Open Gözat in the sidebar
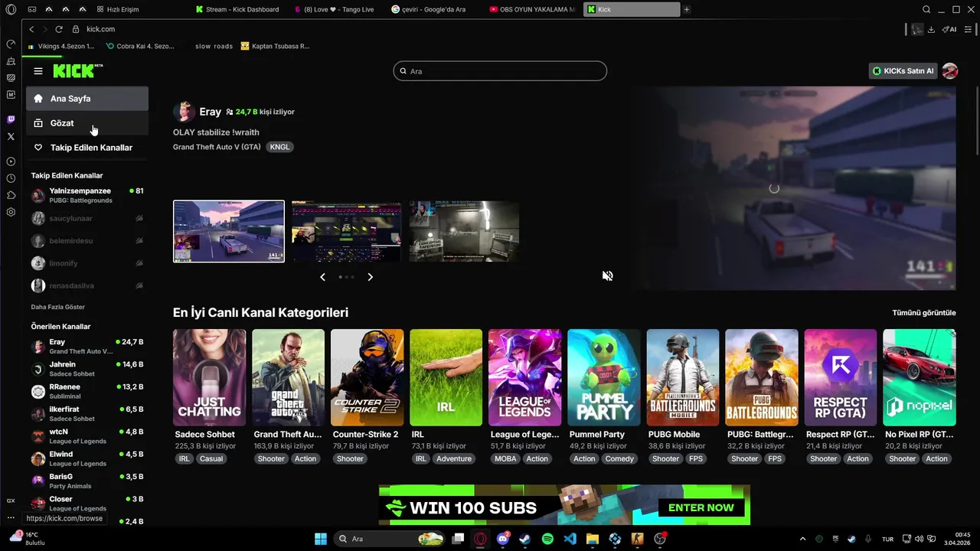 87,123
